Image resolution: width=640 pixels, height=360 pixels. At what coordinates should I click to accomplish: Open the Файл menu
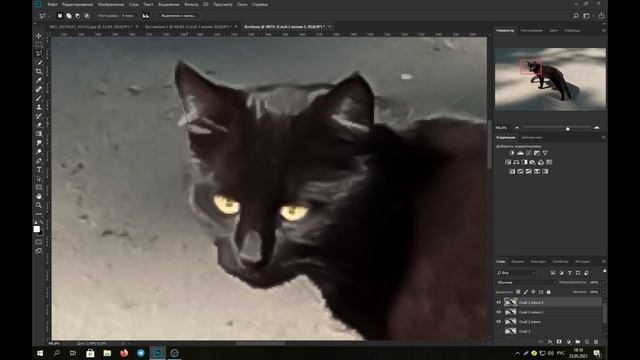coord(52,4)
